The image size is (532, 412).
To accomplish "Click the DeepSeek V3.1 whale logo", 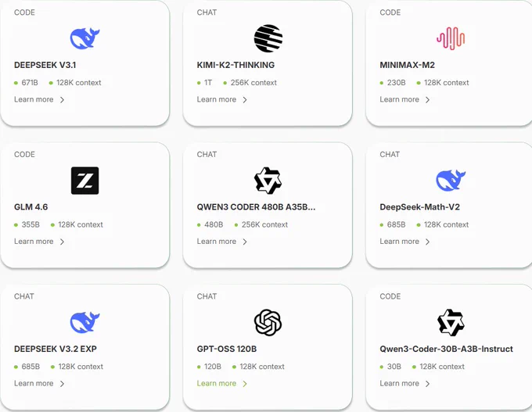I will (84, 38).
